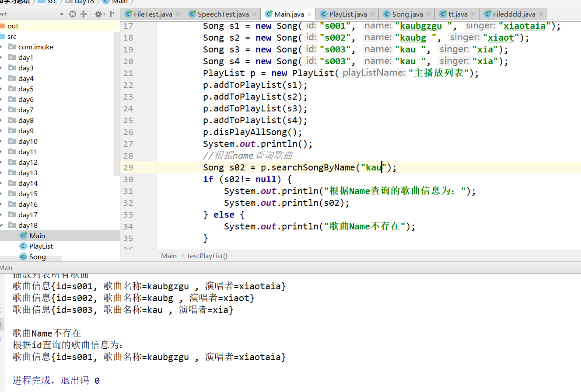Viewport: 581px width, 392px height.
Task: Click the day1 package folder icon
Action: (x=12, y=57)
